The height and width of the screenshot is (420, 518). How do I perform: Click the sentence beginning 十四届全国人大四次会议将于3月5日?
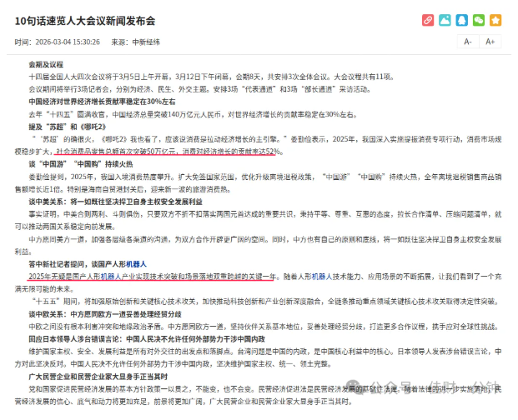pos(211,77)
